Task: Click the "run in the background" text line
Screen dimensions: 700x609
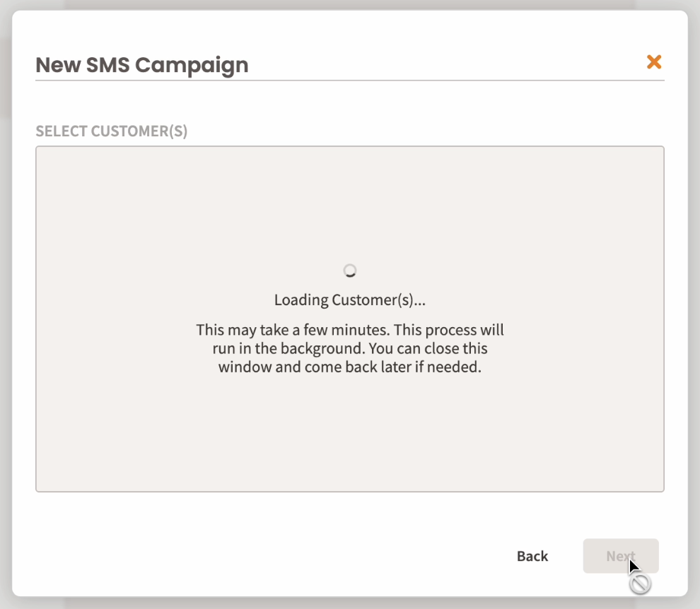Action: (x=349, y=348)
